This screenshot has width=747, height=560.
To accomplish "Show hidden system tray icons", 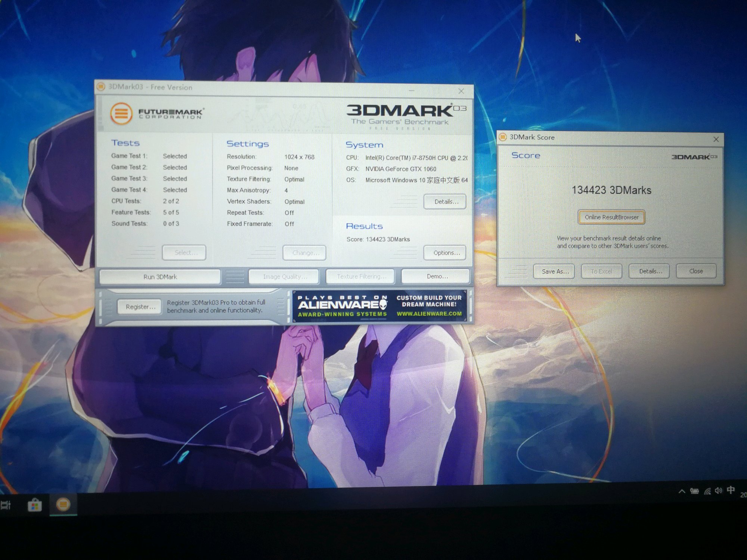I will (x=682, y=491).
